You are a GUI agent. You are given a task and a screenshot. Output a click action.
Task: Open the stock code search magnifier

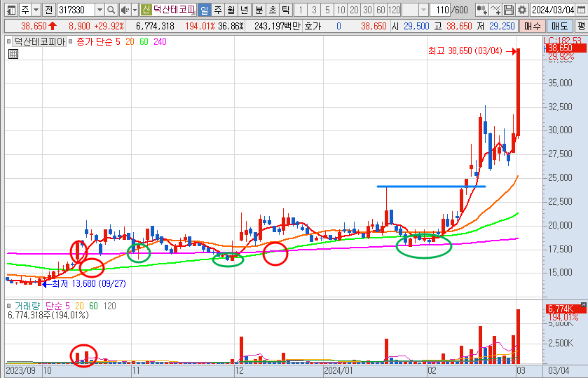111,10
